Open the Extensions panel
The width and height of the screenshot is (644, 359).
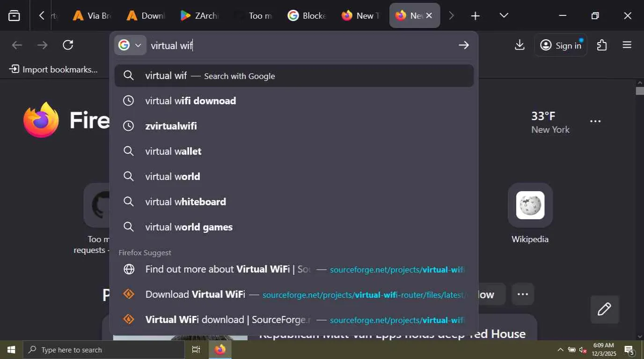602,45
